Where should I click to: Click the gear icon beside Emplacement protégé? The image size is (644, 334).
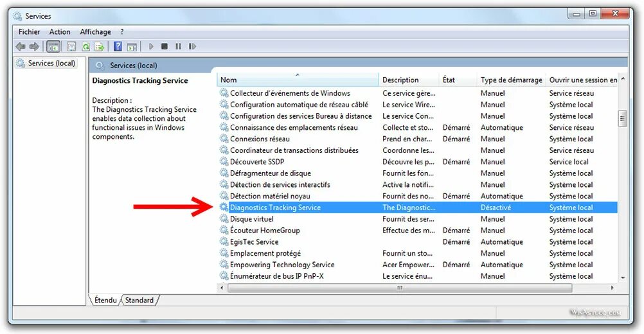tap(224, 253)
